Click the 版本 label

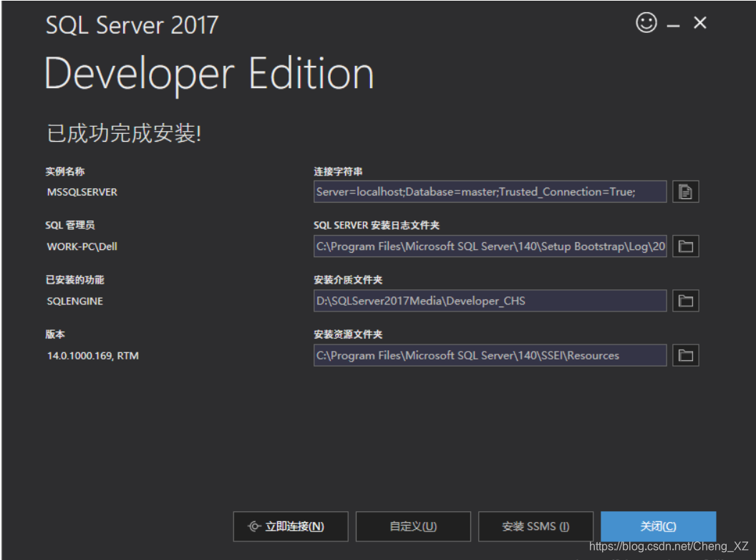55,334
